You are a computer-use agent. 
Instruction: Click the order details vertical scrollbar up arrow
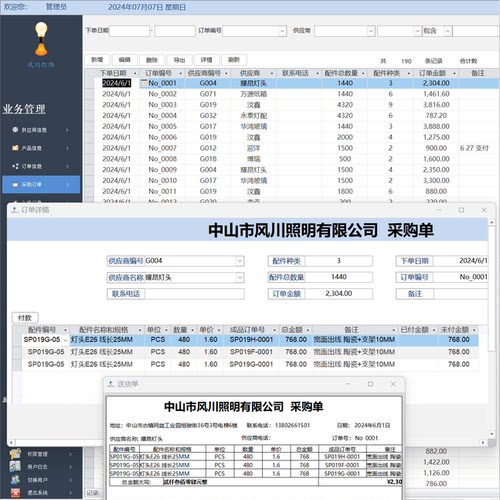[492, 222]
